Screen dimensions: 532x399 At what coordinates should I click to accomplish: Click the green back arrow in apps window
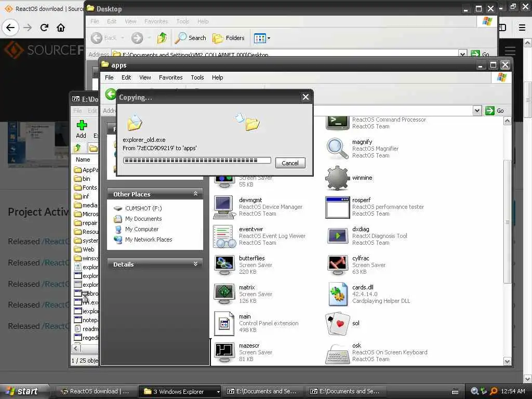[x=110, y=94]
